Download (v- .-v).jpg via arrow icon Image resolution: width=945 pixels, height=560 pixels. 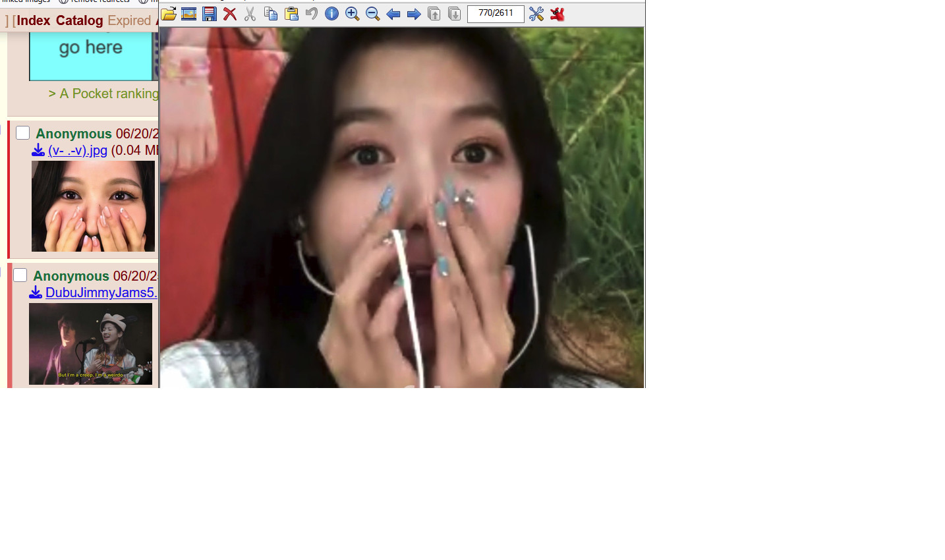click(x=38, y=150)
